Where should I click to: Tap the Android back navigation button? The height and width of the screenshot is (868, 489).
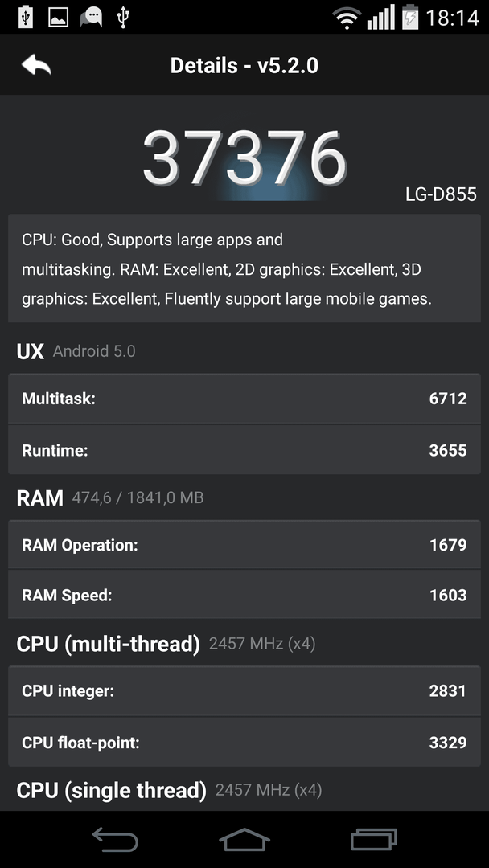point(115,838)
